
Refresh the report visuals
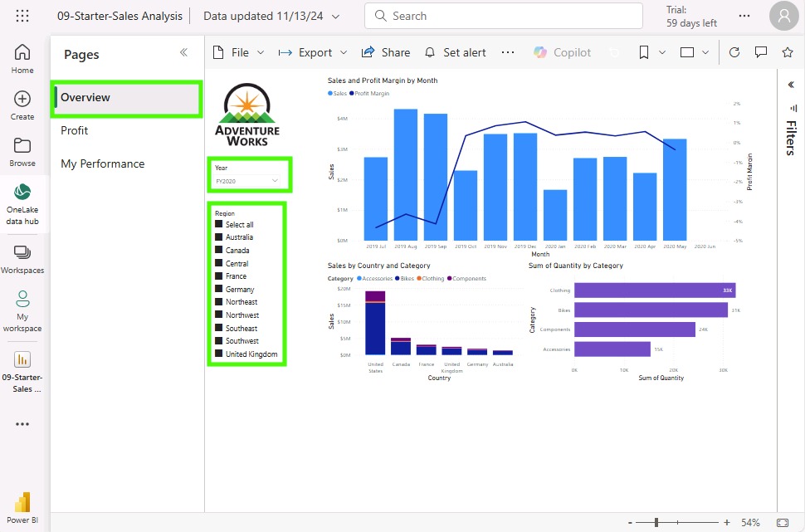click(735, 51)
